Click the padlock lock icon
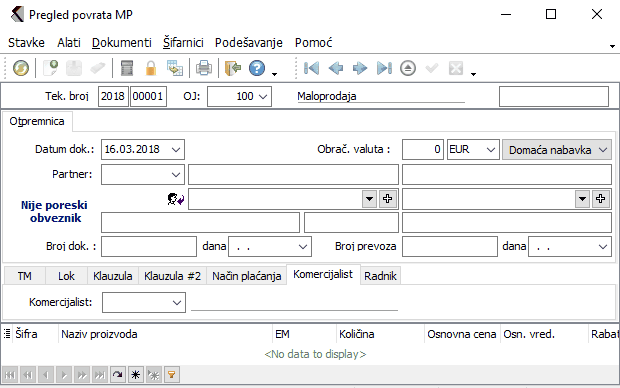Image resolution: width=620 pixels, height=388 pixels. (x=150, y=68)
